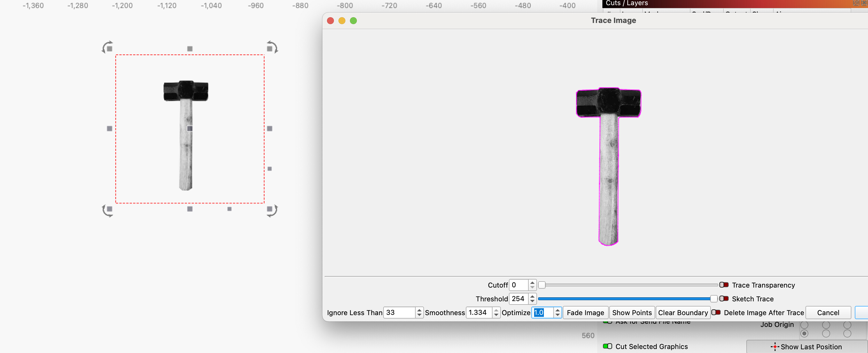Click the Ignore Less Than stepper arrows
The width and height of the screenshot is (868, 353).
[x=419, y=313]
